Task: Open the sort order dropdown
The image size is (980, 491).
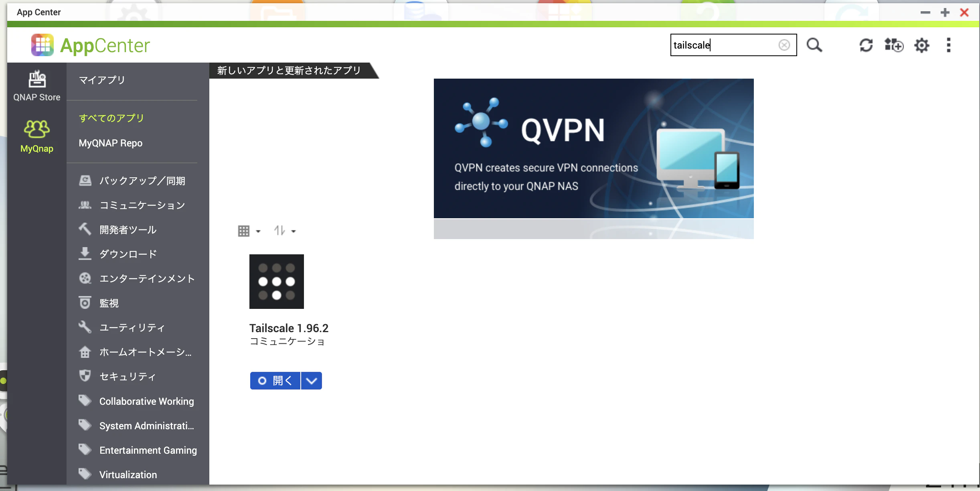Action: 285,231
